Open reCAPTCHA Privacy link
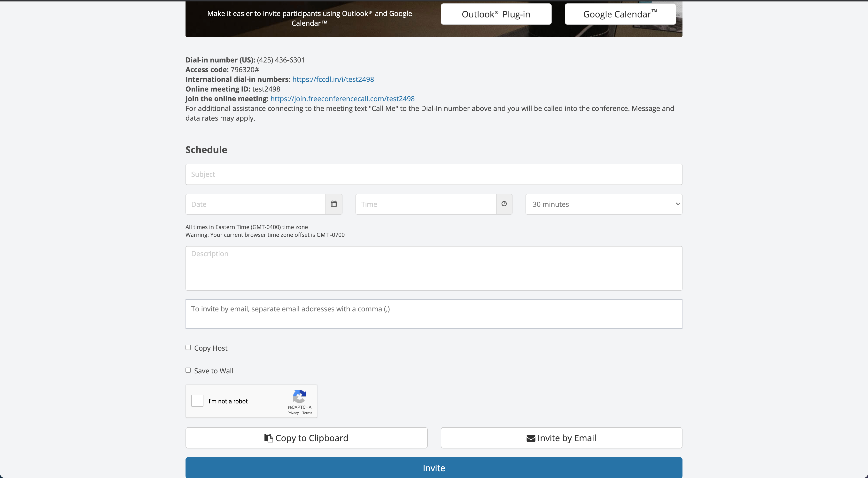 point(293,413)
